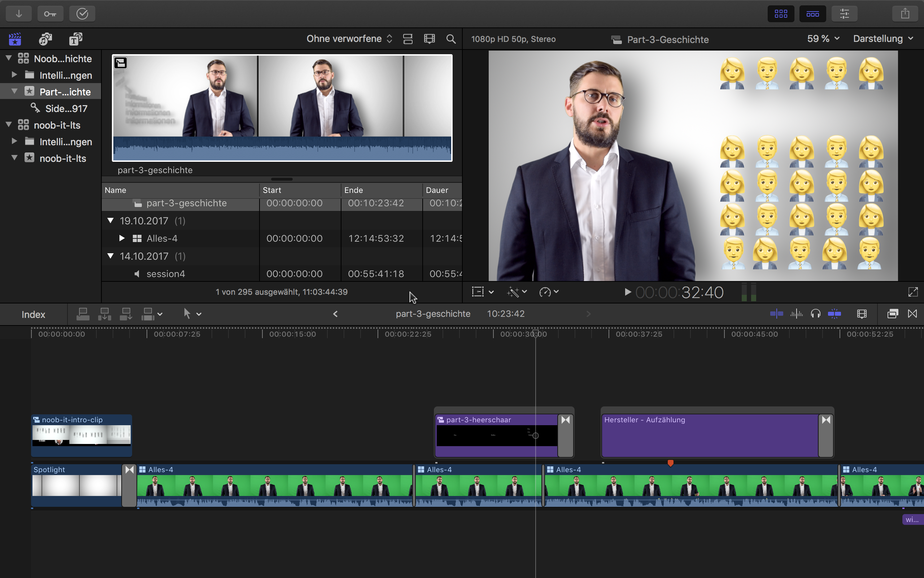Toggle solo with the headphones icon
This screenshot has width=924, height=578.
[816, 314]
